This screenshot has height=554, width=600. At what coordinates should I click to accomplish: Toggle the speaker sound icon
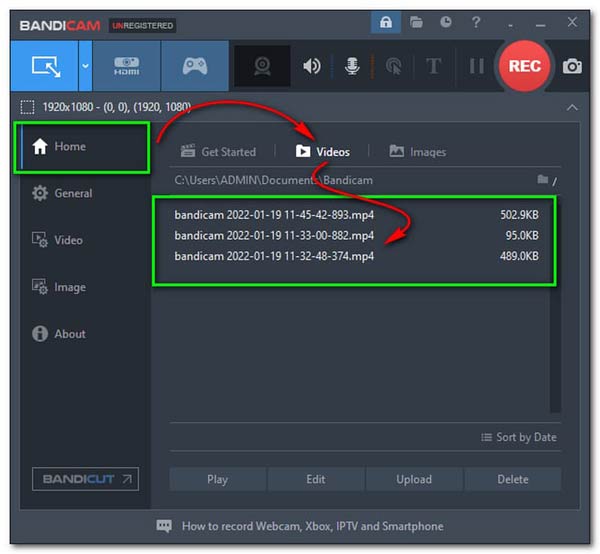tap(311, 66)
